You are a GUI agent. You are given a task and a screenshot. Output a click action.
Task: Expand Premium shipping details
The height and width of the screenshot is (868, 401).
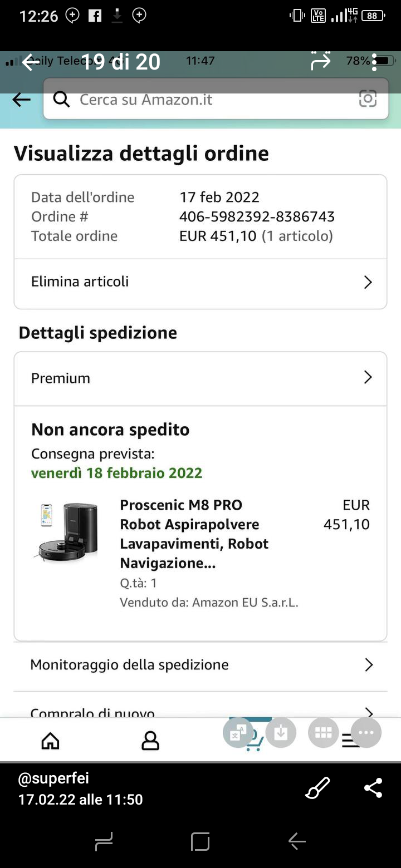pyautogui.click(x=200, y=378)
